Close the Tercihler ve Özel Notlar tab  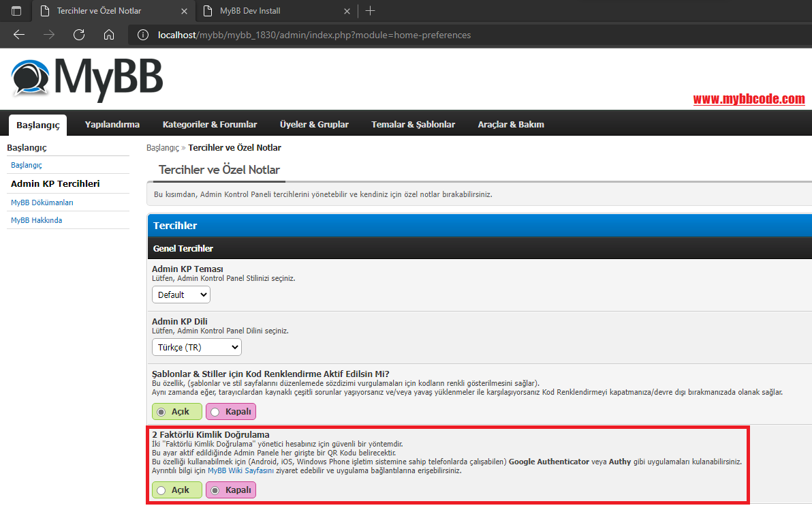tap(185, 11)
